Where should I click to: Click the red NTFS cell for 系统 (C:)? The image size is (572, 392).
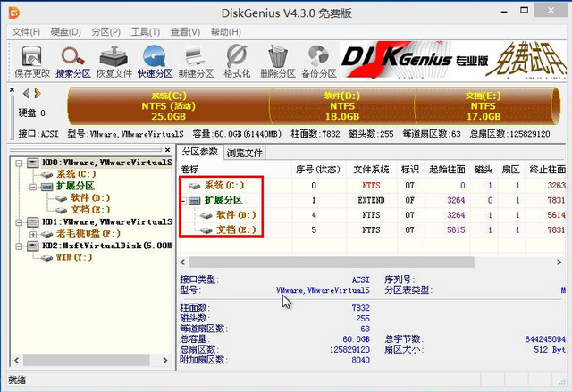point(372,186)
